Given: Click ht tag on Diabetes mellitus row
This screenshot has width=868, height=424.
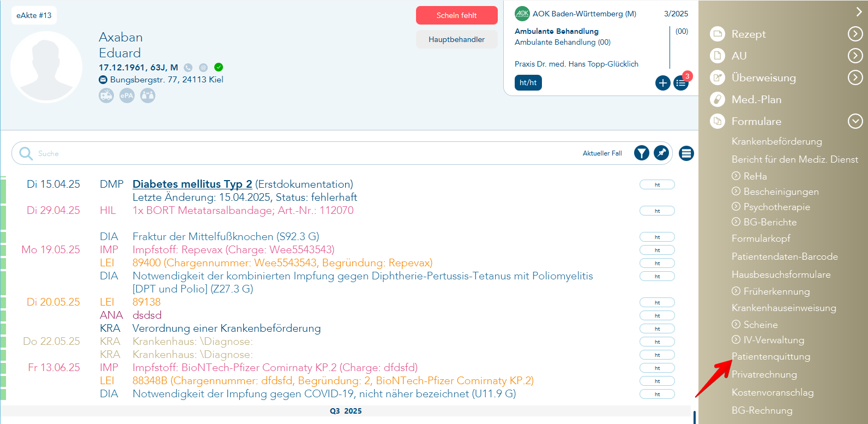Looking at the screenshot, I should click(x=657, y=184).
